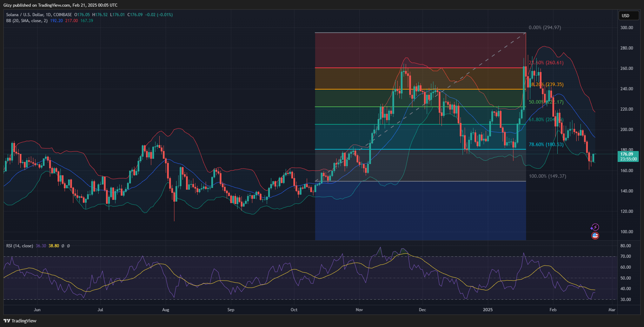
Task: Click the Aug label on the time axis
Action: 166,310
